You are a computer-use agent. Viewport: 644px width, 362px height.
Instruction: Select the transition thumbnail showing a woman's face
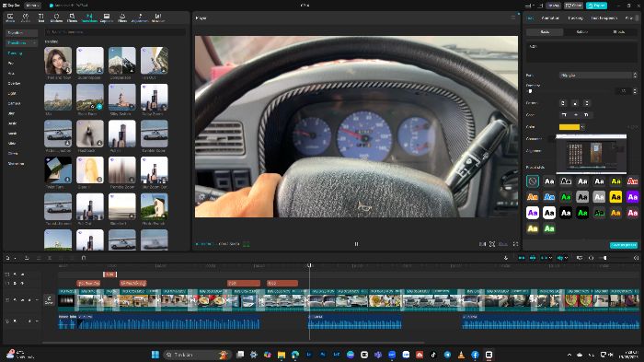(58, 61)
